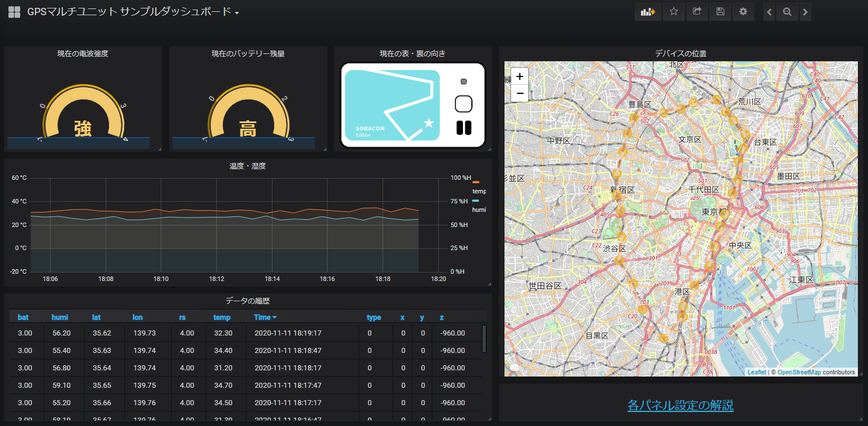Sort table by temp column header

point(222,317)
